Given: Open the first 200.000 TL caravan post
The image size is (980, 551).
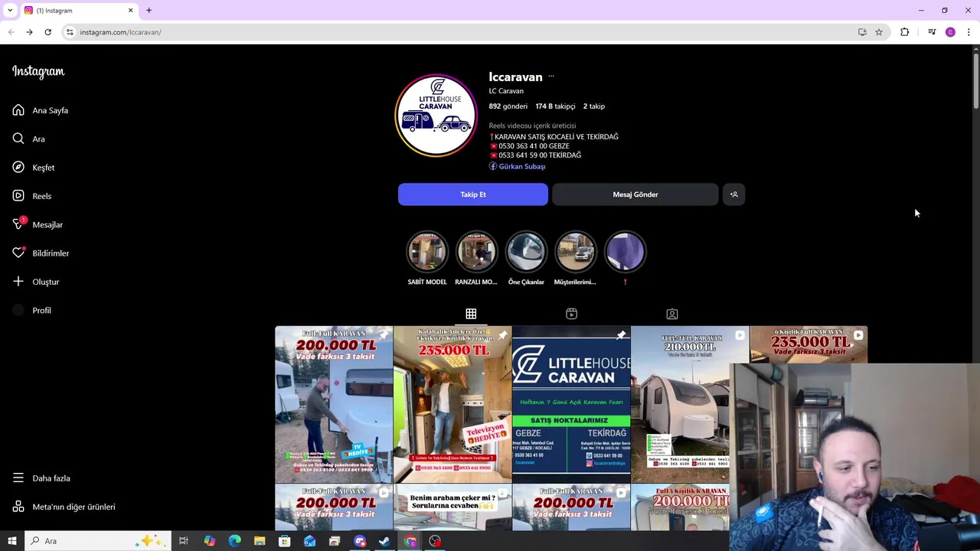Looking at the screenshot, I should coord(334,404).
